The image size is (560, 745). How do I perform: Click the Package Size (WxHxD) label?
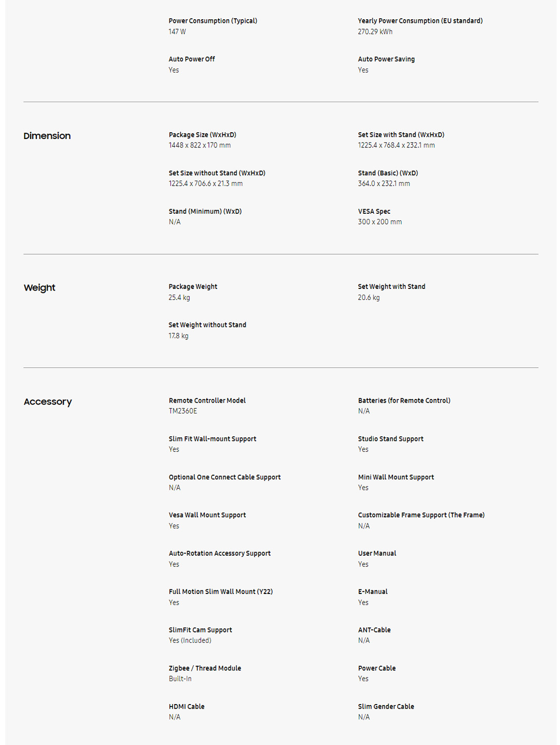point(202,135)
